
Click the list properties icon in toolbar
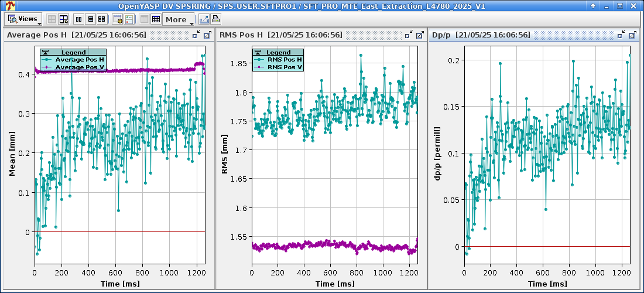tap(129, 19)
